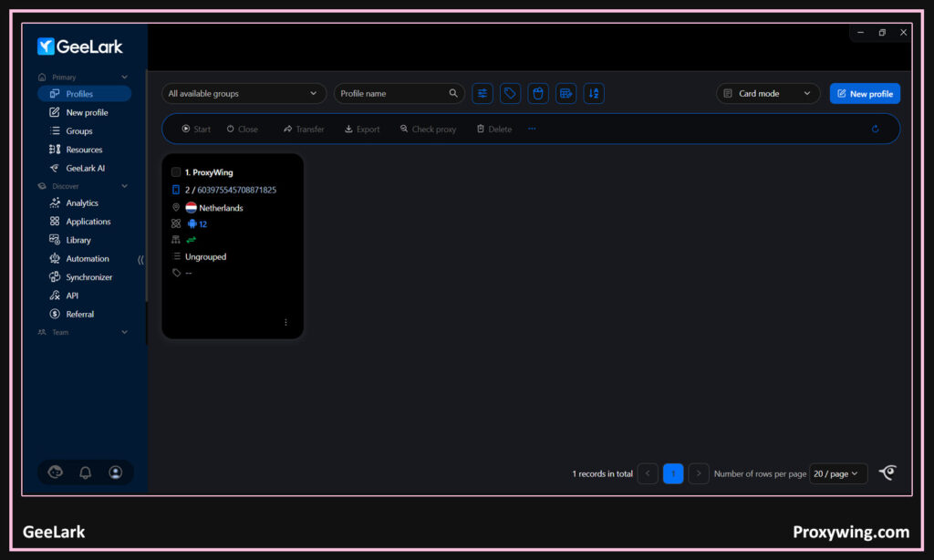Viewport: 934px width, 560px height.
Task: Click the refresh icon in action bar
Action: 876,130
